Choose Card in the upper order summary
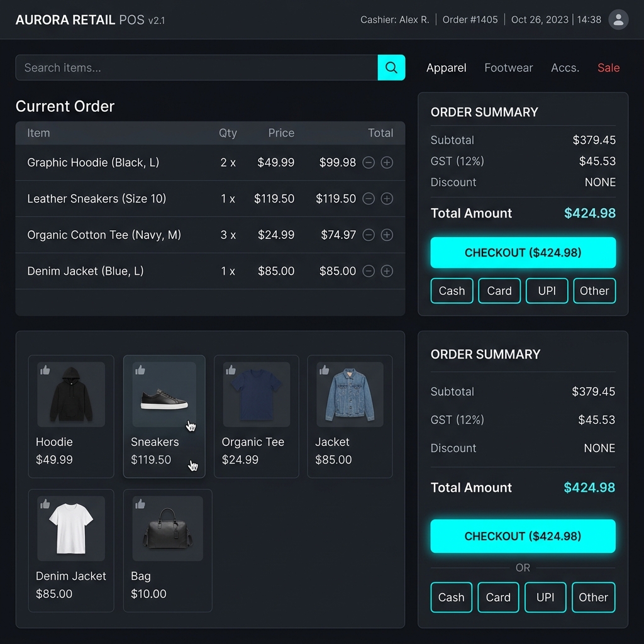 (499, 291)
